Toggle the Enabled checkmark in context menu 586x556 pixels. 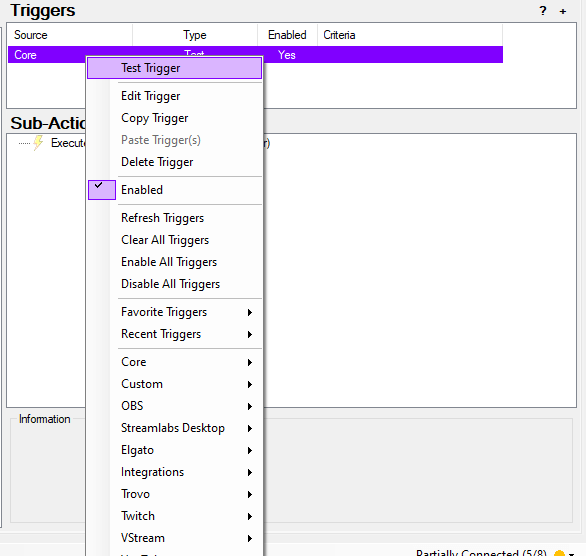(x=102, y=190)
